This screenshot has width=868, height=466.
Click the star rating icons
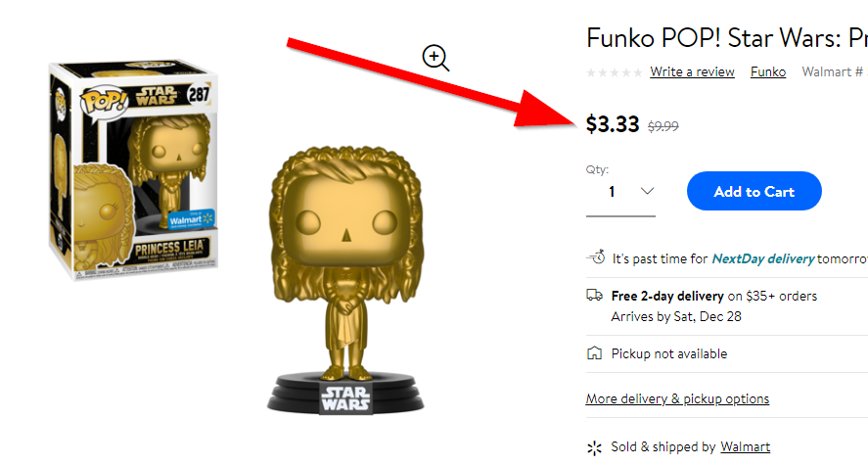pyautogui.click(x=615, y=72)
